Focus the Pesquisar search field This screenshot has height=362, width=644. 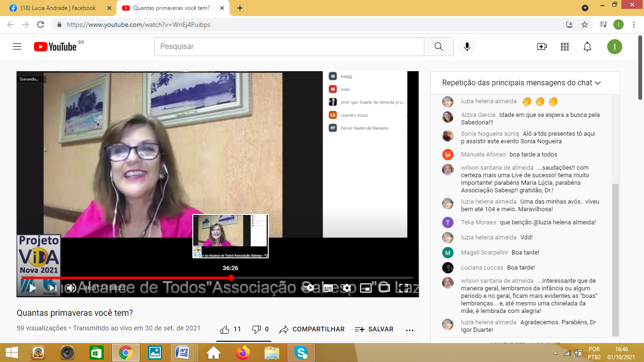coord(289,47)
